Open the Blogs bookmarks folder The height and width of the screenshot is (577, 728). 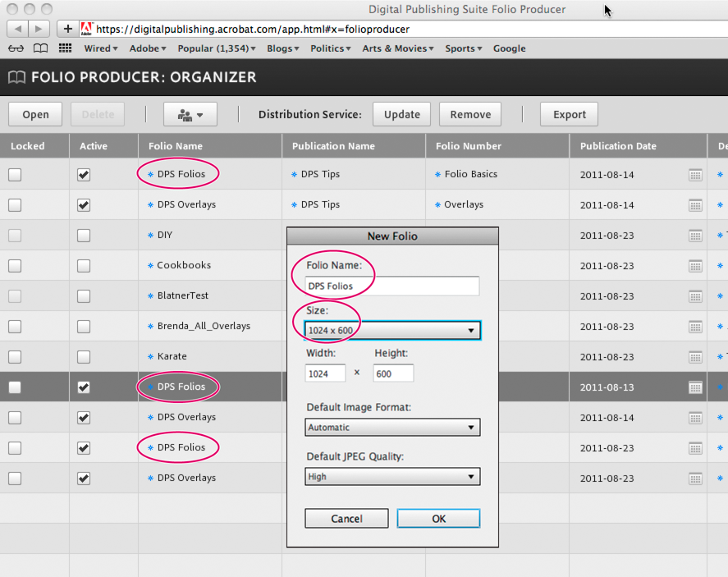283,48
